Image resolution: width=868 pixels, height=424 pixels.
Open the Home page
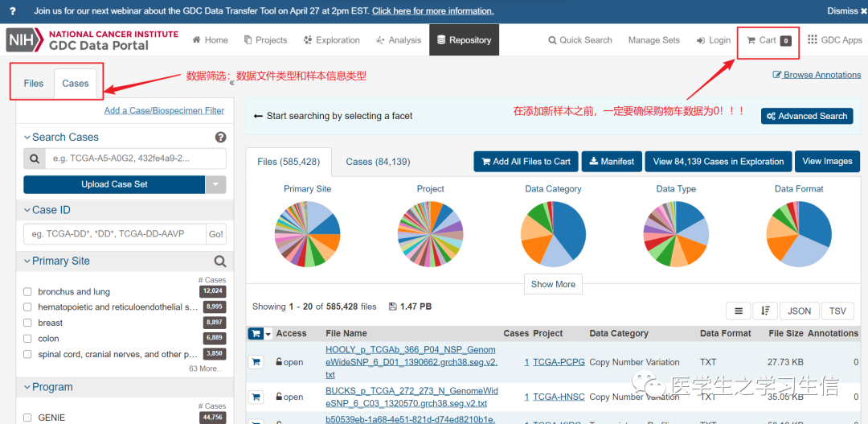[210, 40]
